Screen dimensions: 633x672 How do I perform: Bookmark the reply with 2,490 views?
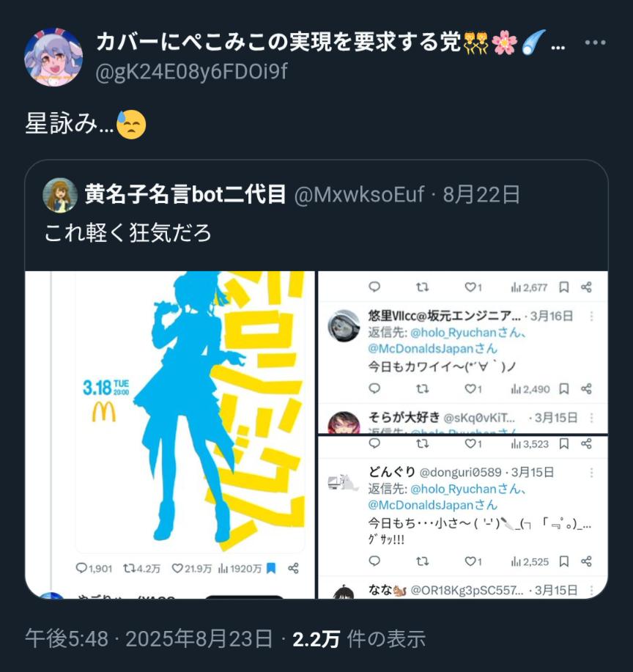pos(564,388)
